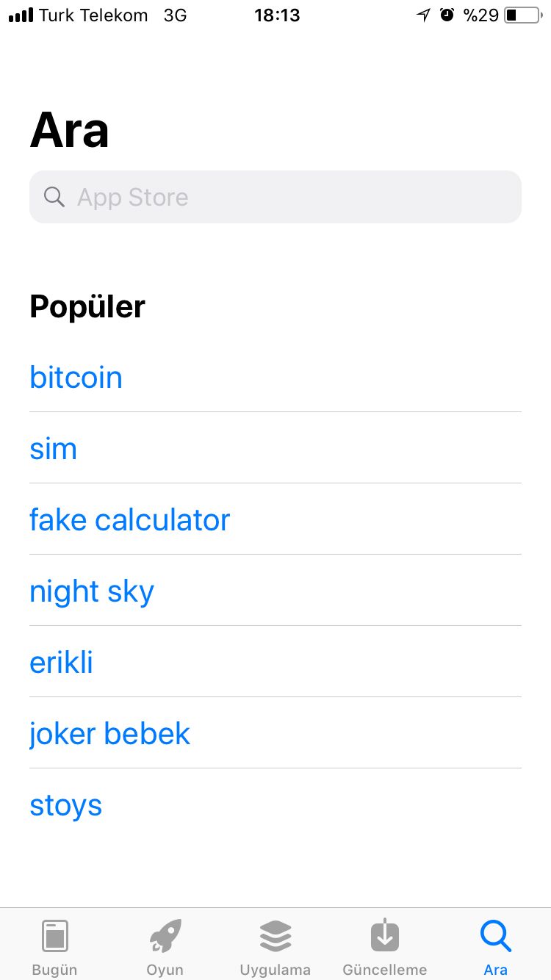Tap the Ara magnifier tab icon
This screenshot has width=551, height=980.
pos(495,936)
